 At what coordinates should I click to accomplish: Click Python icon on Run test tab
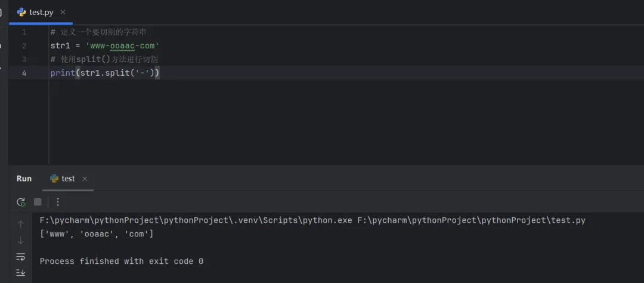[x=54, y=179]
